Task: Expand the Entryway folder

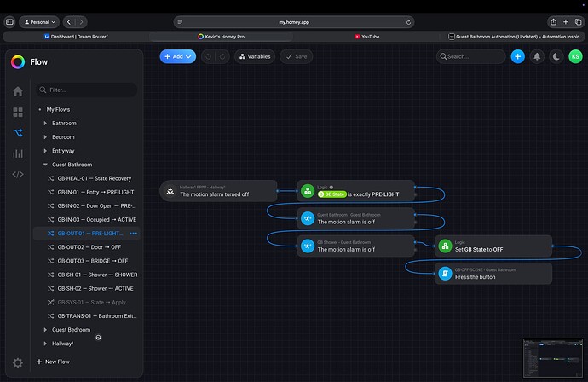Action: click(45, 151)
